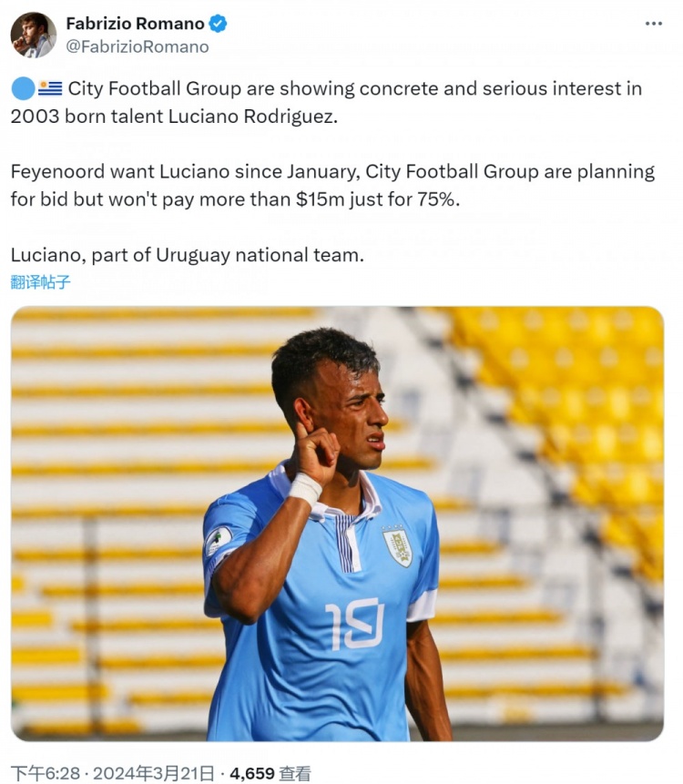Click the Uruguay crest on the shirt
Viewport: 683px width, 784px height.
(x=397, y=546)
